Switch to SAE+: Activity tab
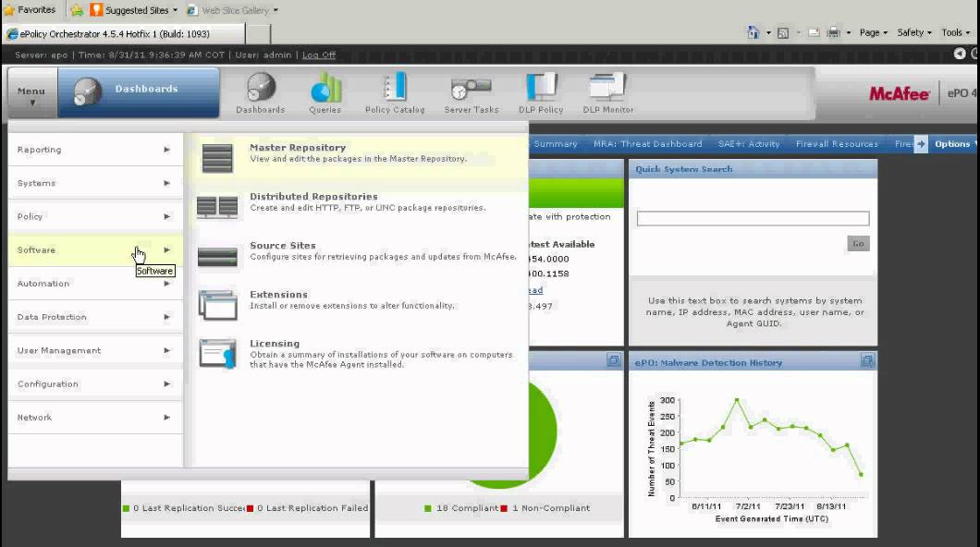Screen dimensions: 980x547 (749, 144)
